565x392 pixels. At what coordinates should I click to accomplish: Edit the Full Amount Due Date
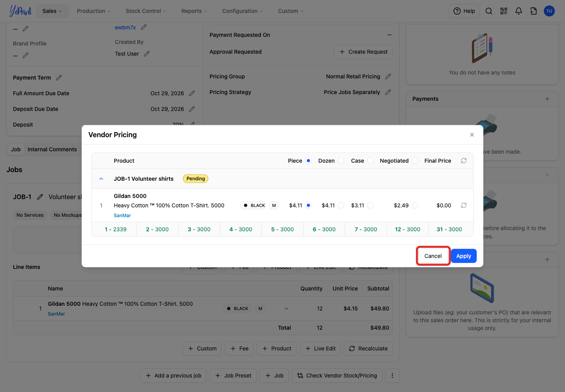(x=192, y=93)
